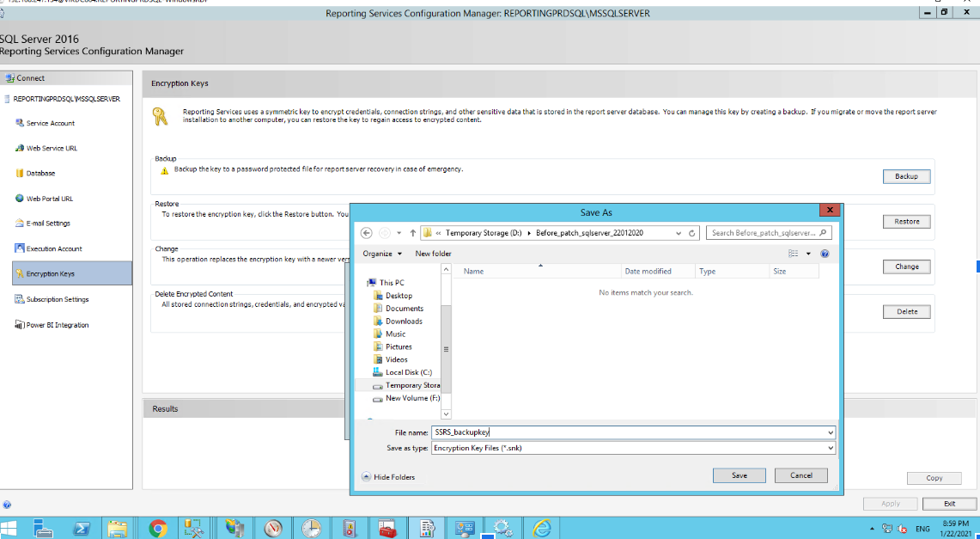Select Local Disk (C:) in folder tree
980x539 pixels.
(x=403, y=372)
